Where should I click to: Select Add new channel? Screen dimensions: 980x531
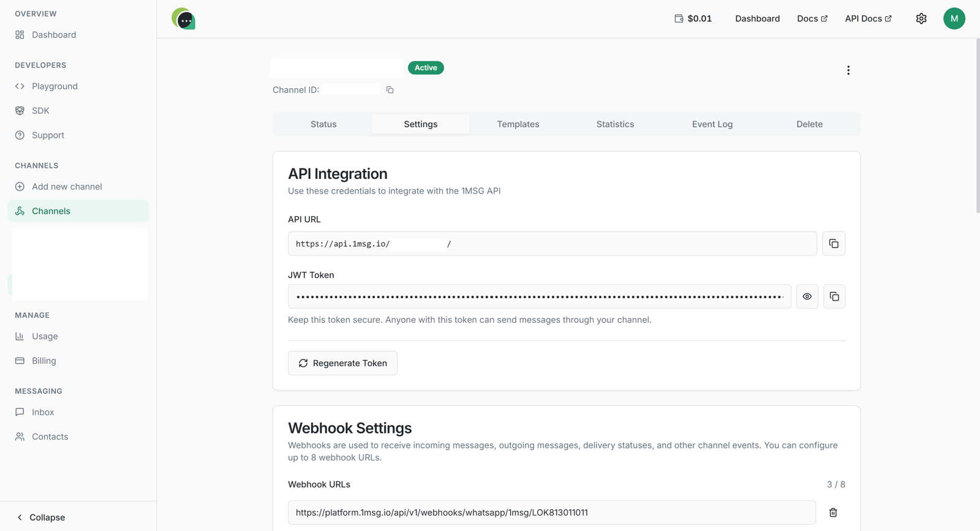78,187
